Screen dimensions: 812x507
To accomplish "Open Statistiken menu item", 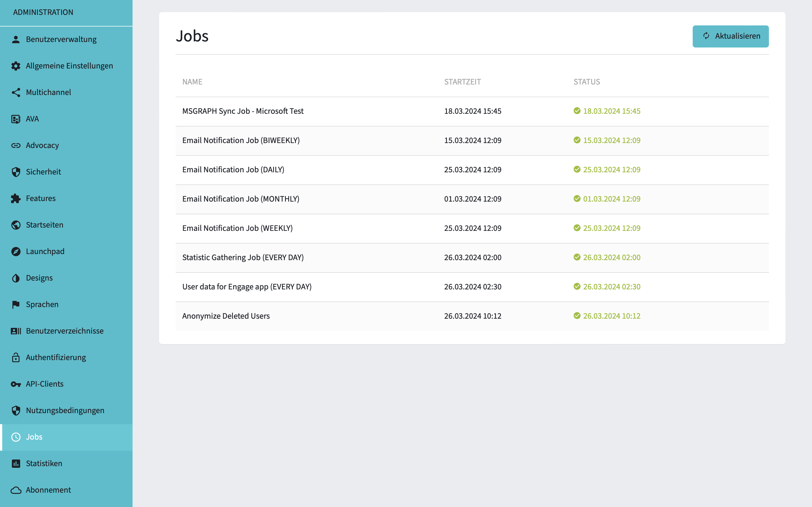I will tap(66, 464).
